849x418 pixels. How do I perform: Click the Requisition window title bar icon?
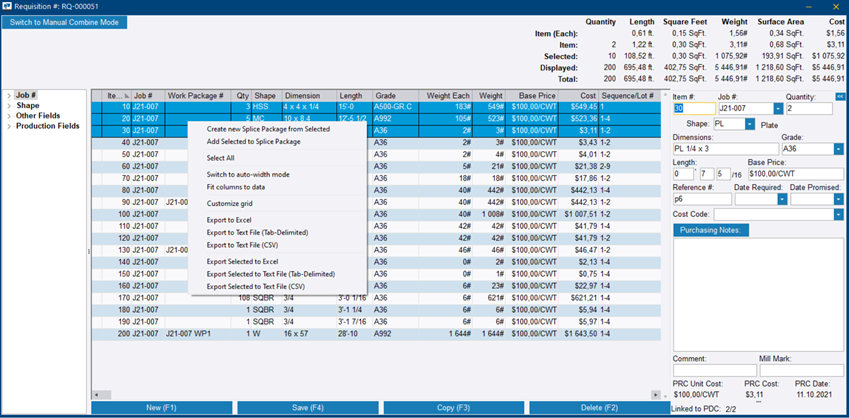(x=8, y=6)
